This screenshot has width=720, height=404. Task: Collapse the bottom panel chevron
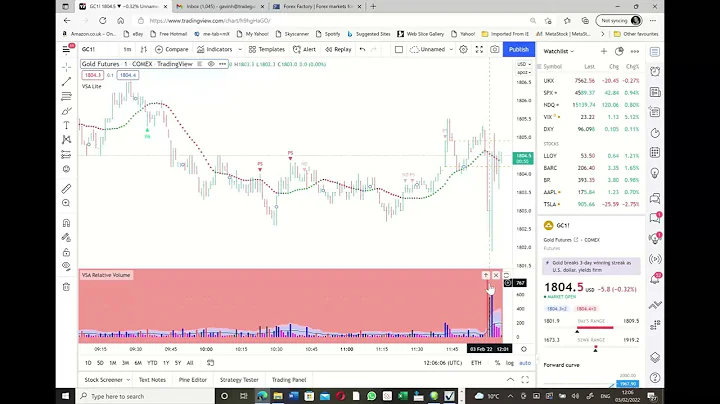(510, 380)
